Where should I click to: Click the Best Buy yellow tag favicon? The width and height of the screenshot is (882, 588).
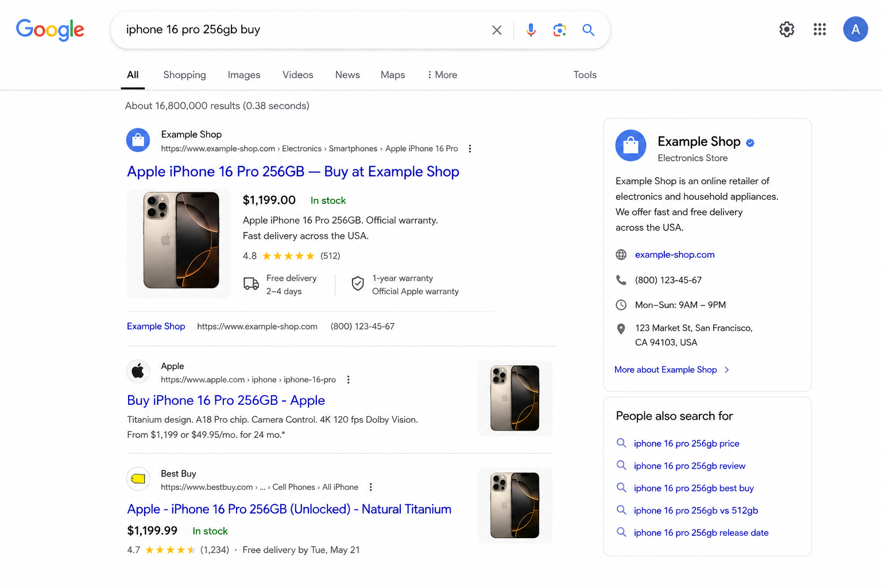138,479
